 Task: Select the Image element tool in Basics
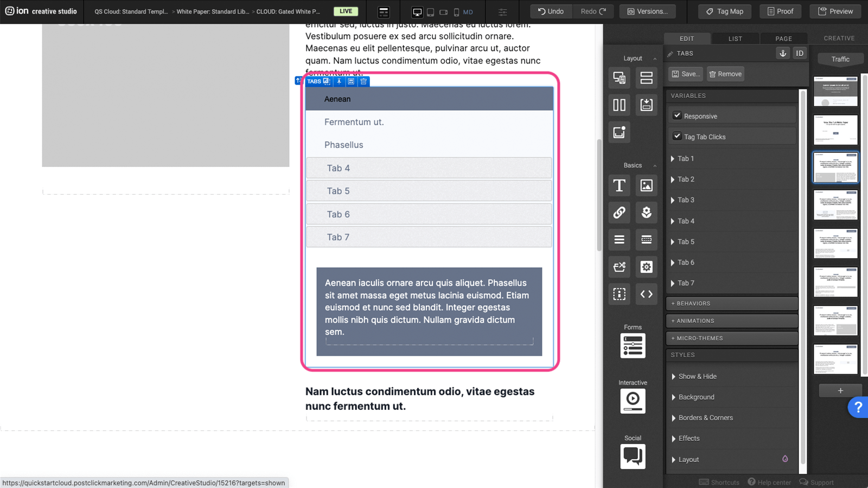click(646, 185)
